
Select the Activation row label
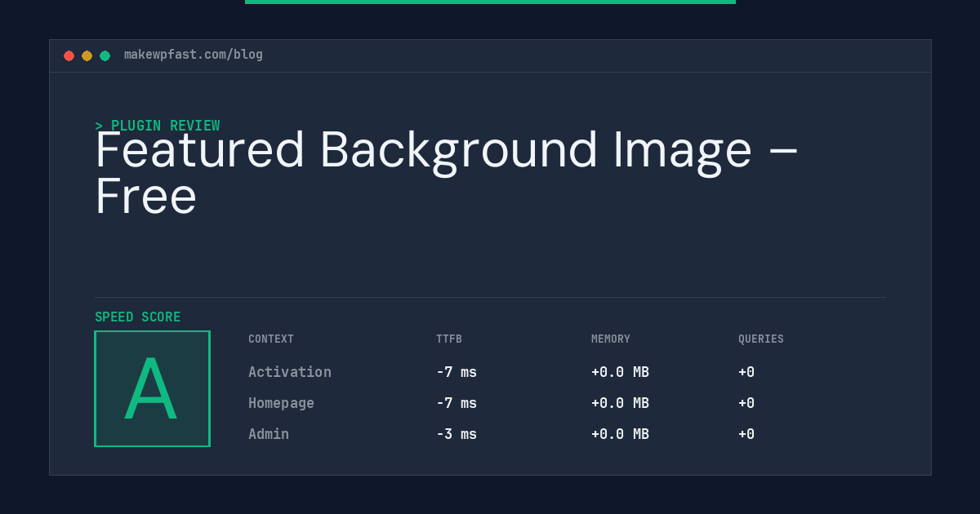tap(290, 372)
